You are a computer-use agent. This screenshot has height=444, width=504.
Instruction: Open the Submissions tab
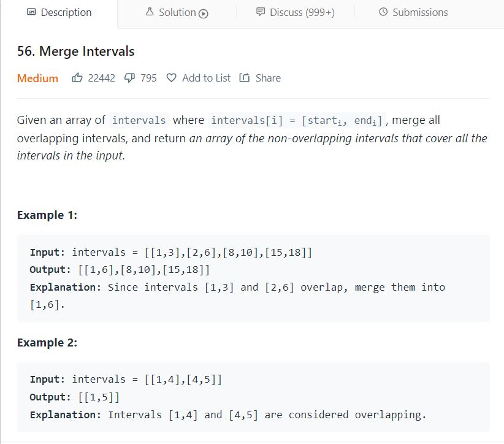(413, 12)
